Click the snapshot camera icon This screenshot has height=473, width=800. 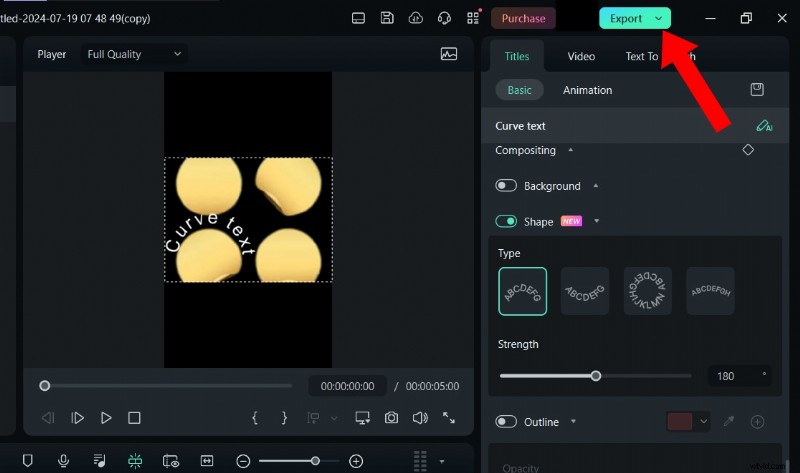pyautogui.click(x=392, y=418)
